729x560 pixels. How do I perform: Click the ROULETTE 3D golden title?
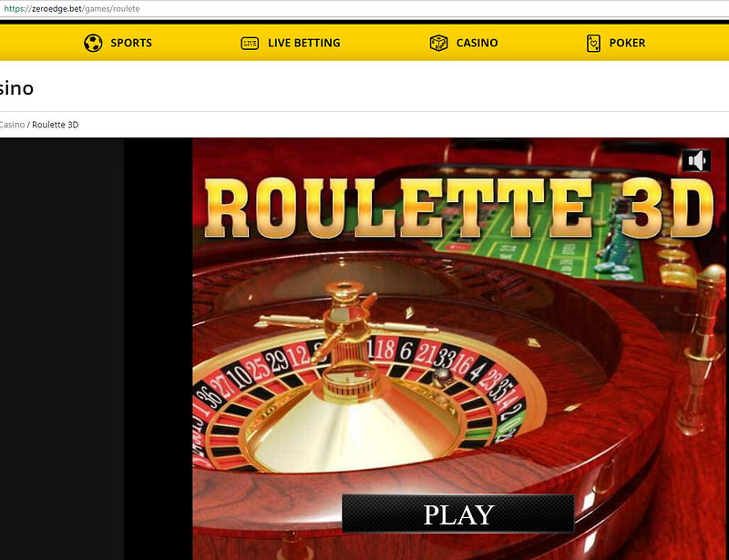459,209
